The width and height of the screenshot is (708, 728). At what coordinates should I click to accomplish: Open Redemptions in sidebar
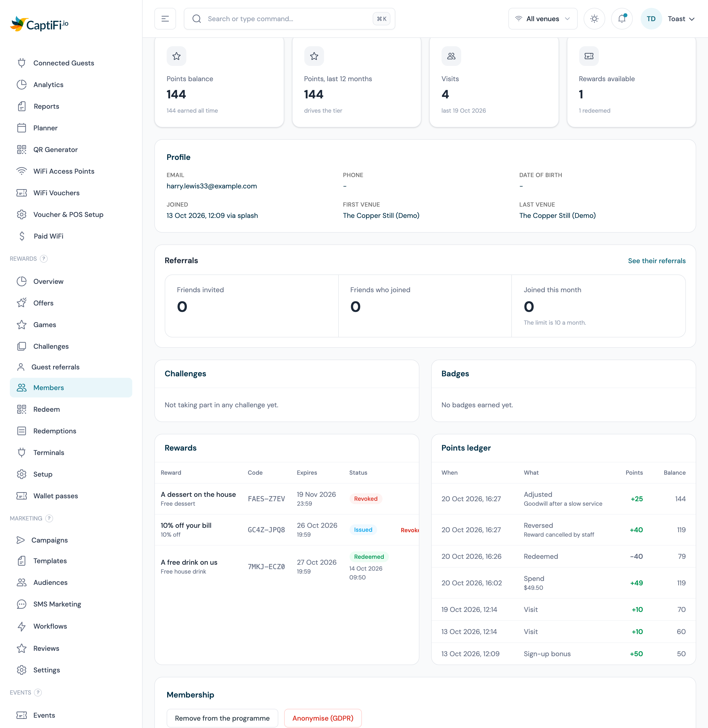click(x=71, y=431)
